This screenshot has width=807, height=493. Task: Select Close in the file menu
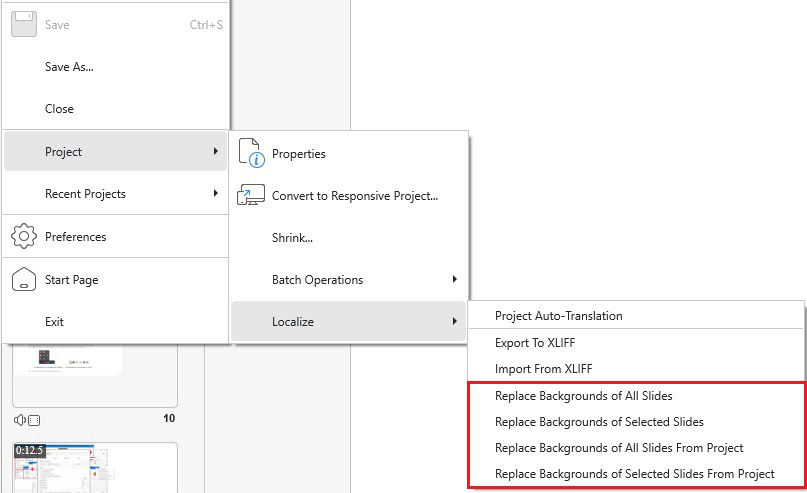tap(59, 109)
